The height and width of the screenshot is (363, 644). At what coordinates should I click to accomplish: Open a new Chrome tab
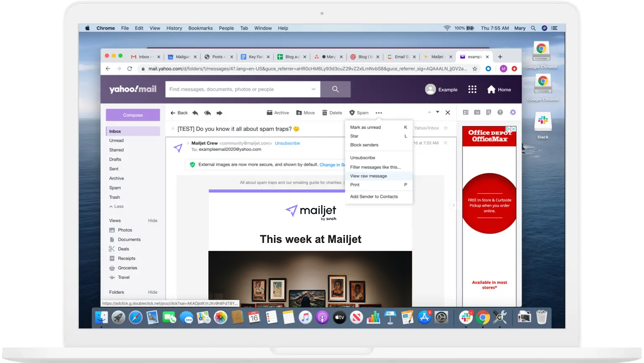(x=500, y=57)
